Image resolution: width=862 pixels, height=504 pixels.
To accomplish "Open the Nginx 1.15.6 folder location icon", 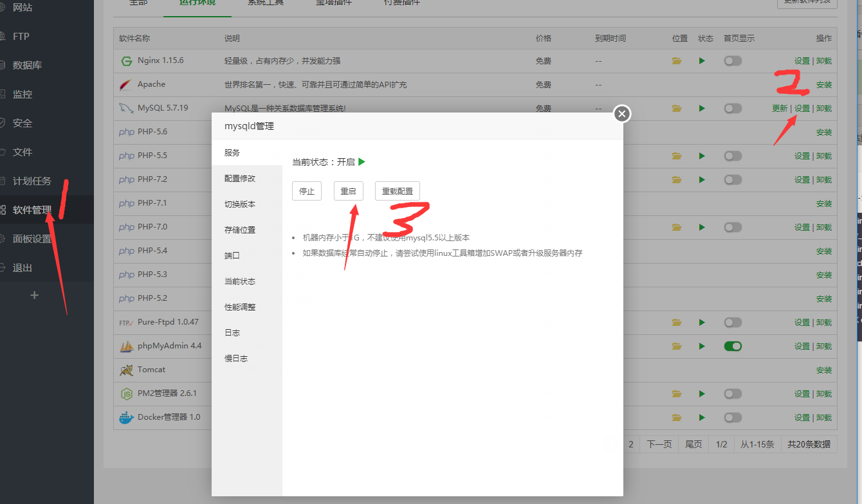I will pyautogui.click(x=676, y=61).
